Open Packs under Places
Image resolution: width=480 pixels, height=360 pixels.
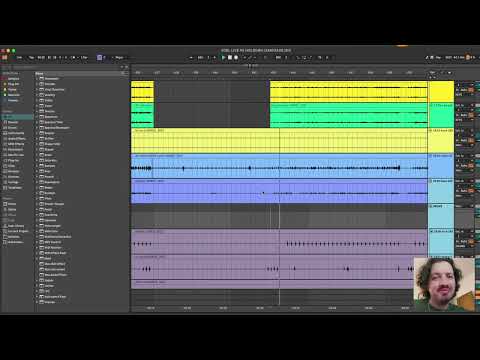tap(11, 204)
